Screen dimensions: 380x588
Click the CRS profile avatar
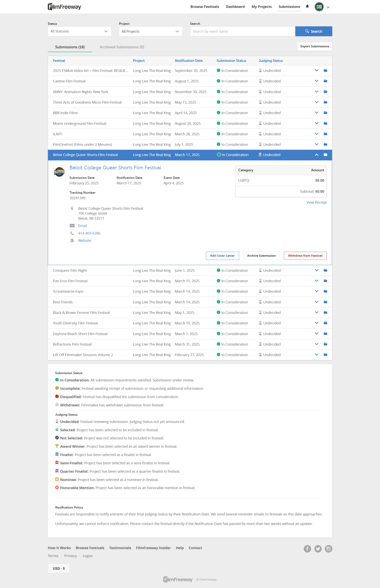(x=319, y=7)
